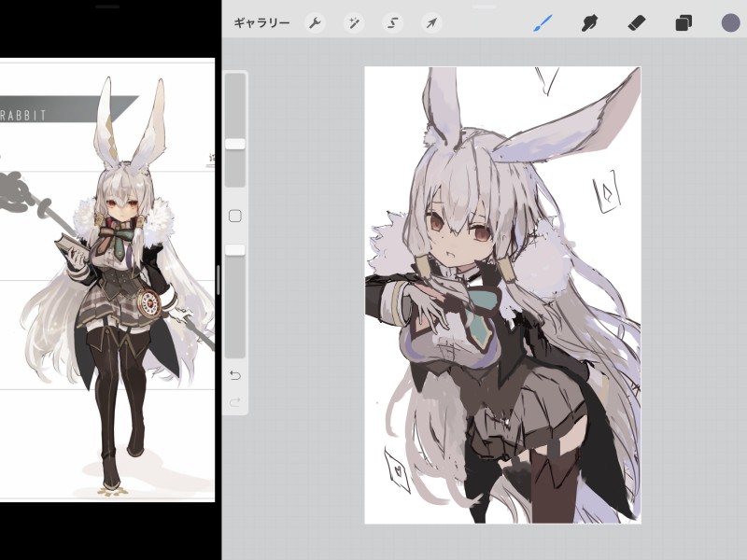Select the Eraser tool
Viewport: 747px width, 560px height.
[637, 22]
